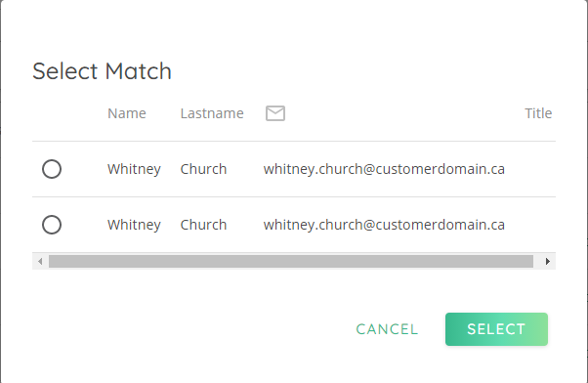Click Church lastname in the first row
The image size is (588, 383).
click(x=203, y=169)
